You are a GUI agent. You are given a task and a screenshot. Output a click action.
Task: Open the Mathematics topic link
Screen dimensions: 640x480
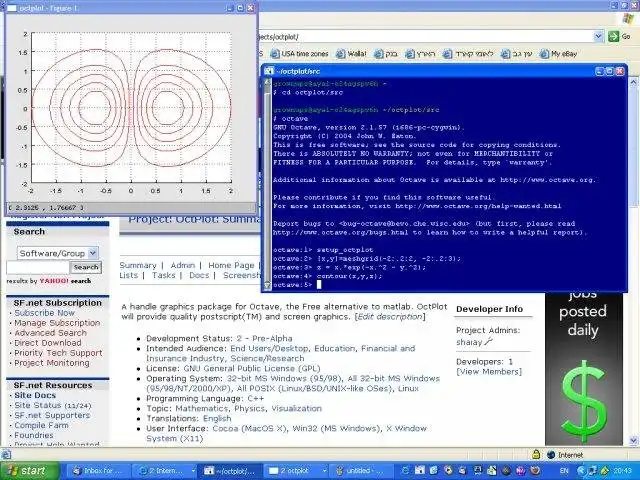[202, 409]
